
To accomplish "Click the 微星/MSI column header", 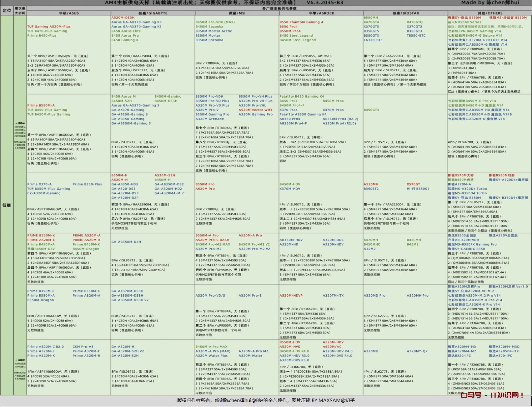I will coord(237,13).
